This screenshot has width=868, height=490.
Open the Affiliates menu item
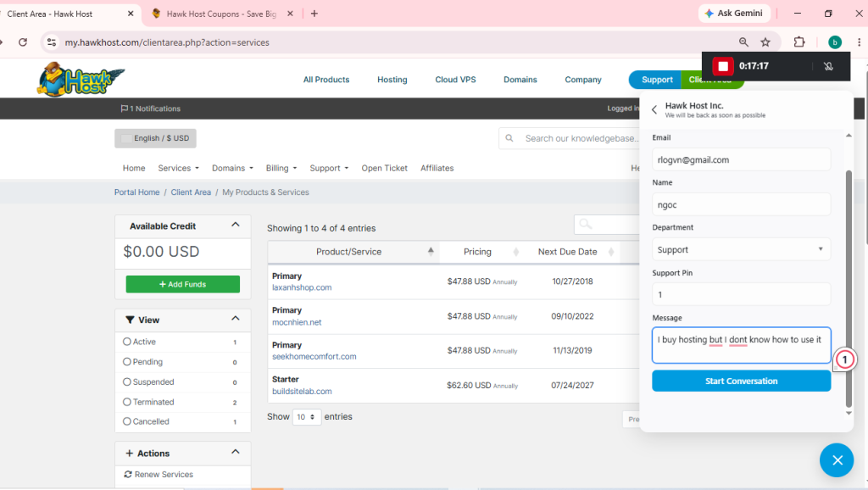coord(437,169)
